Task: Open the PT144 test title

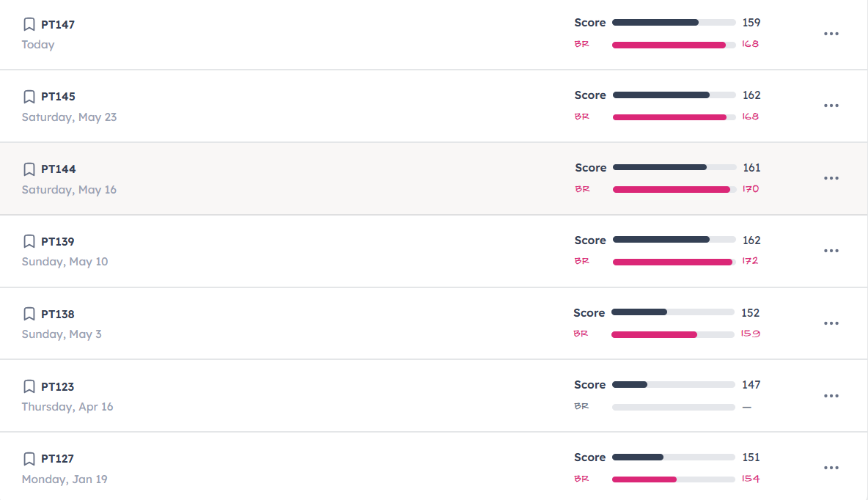Action: (58, 169)
